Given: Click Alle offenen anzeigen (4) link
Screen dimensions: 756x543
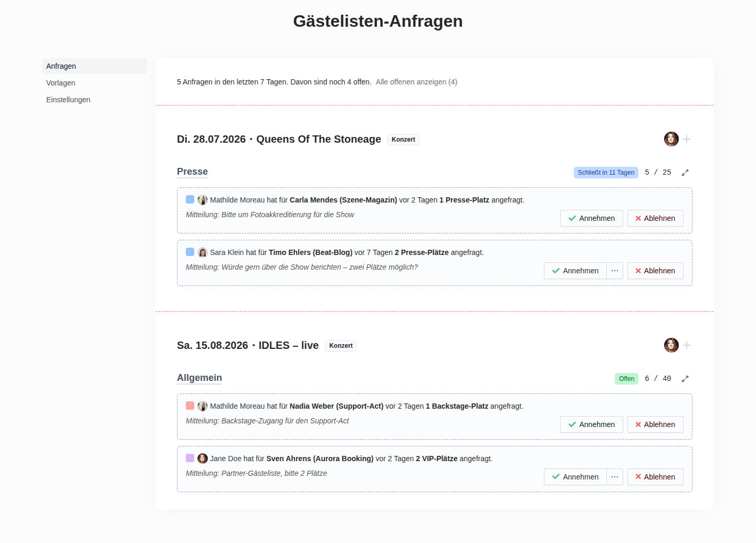Looking at the screenshot, I should click(416, 82).
